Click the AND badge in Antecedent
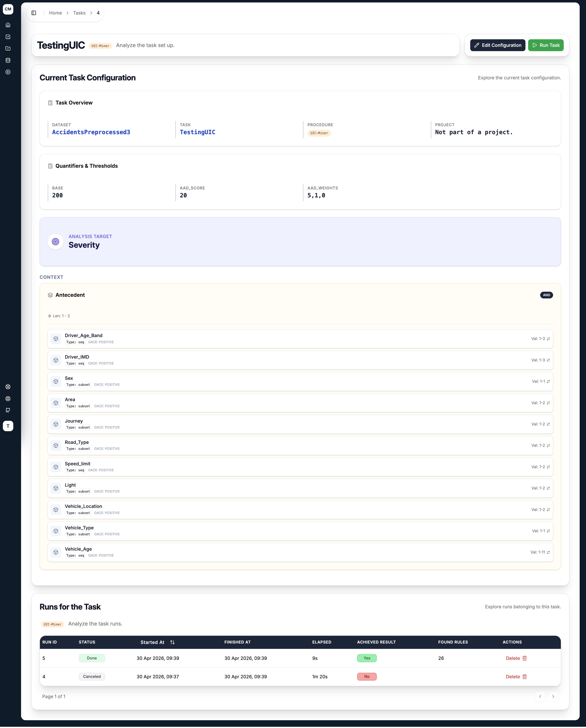 (547, 295)
